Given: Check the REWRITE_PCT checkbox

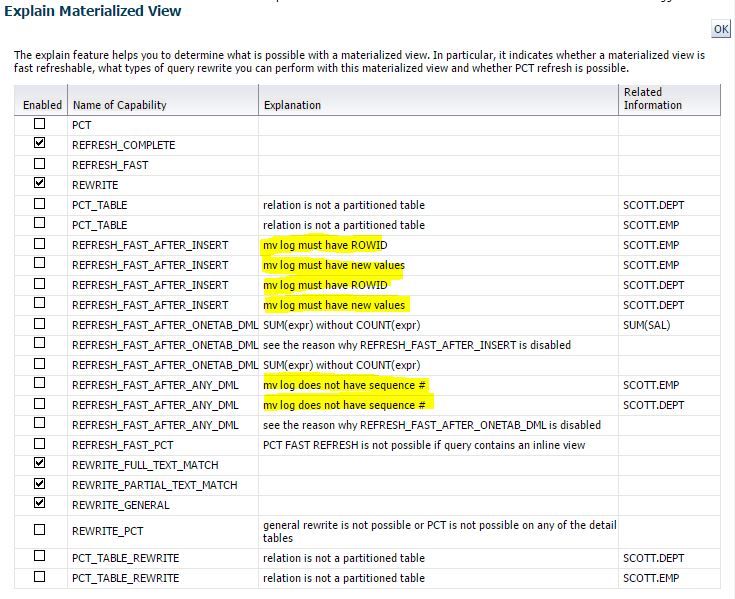Looking at the screenshot, I should click(40, 524).
